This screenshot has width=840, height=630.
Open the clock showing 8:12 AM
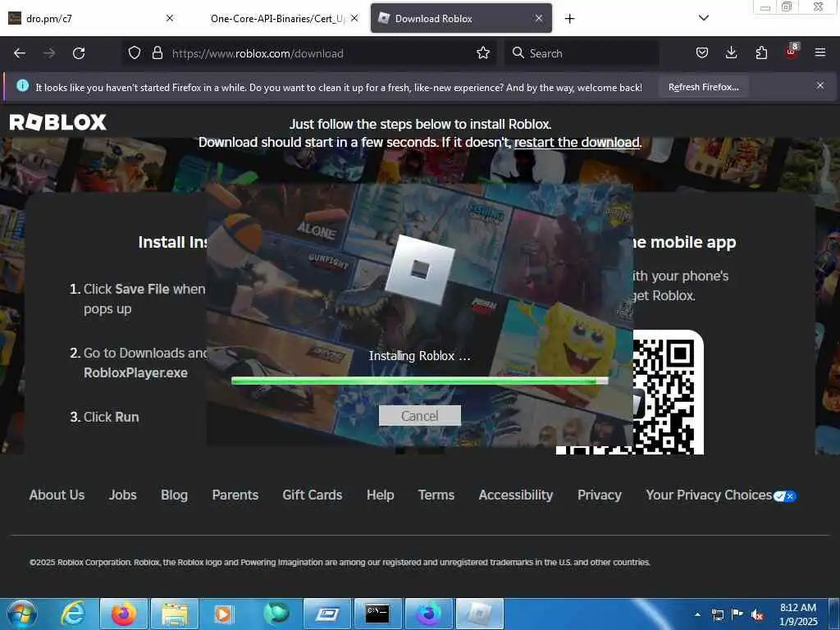click(798, 614)
